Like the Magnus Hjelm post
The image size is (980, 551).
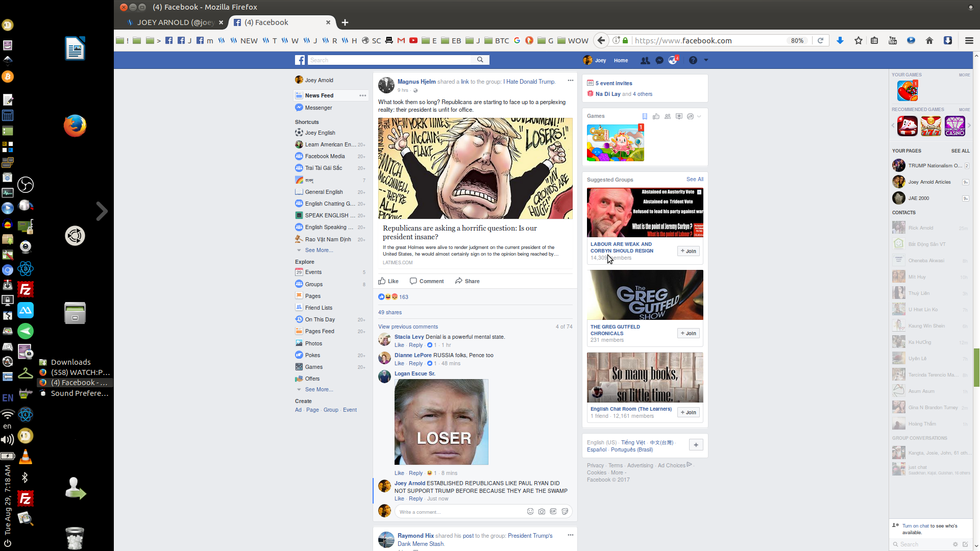point(388,281)
